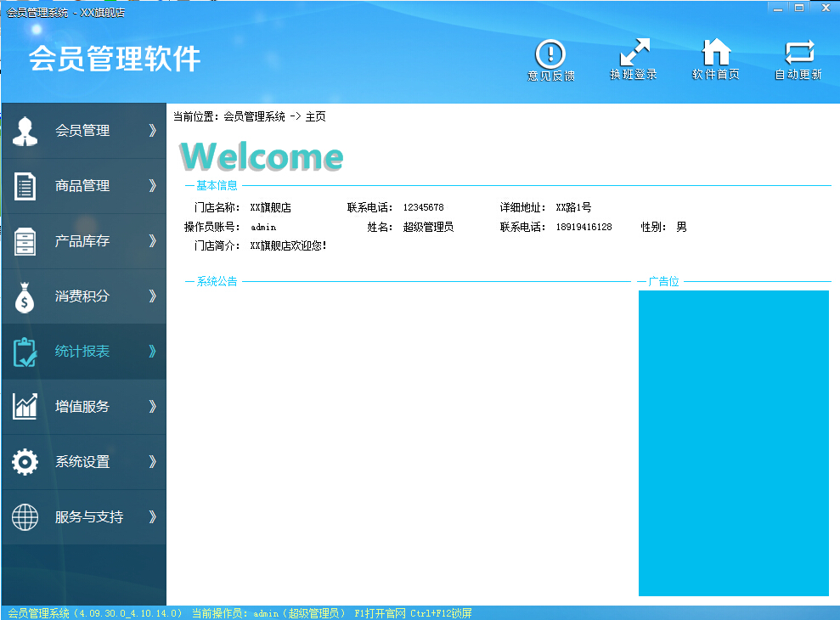The image size is (840, 620).
Task: Click the 消费积分 money bag icon
Action: point(25,296)
